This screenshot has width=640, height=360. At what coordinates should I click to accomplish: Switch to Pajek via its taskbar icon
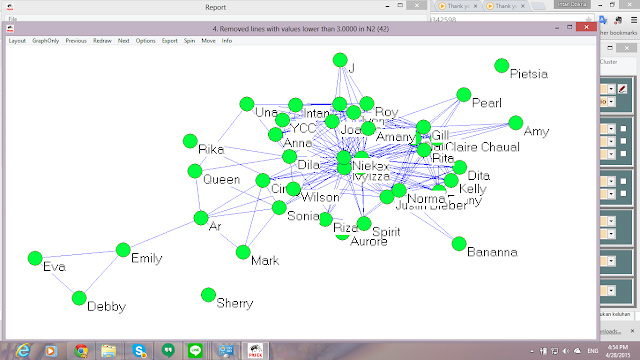256,351
